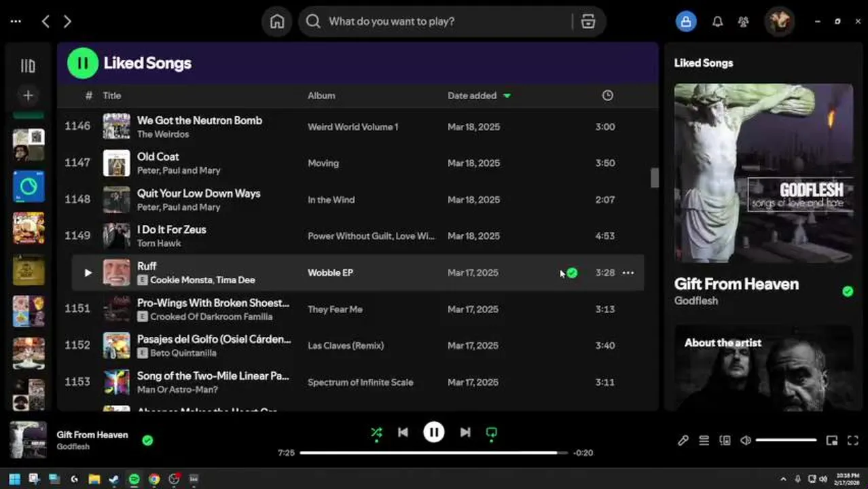Open the profile avatar menu
The height and width of the screenshot is (489, 868).
pos(779,21)
